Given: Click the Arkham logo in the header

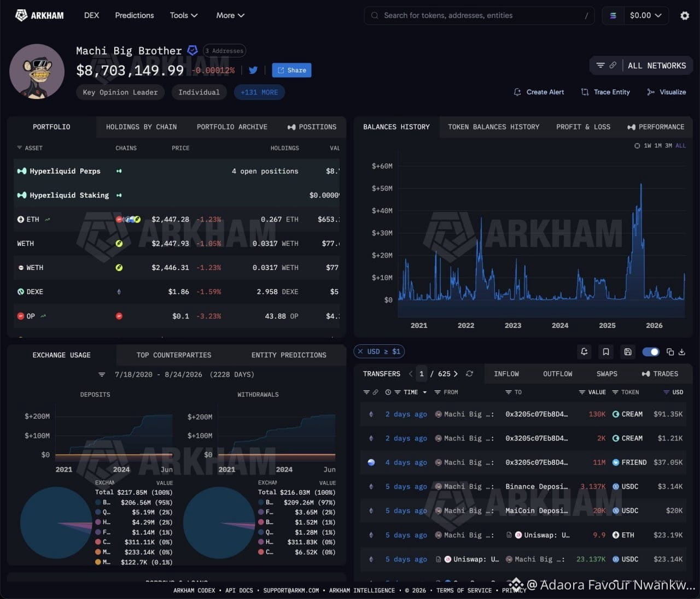Looking at the screenshot, I should coord(39,15).
